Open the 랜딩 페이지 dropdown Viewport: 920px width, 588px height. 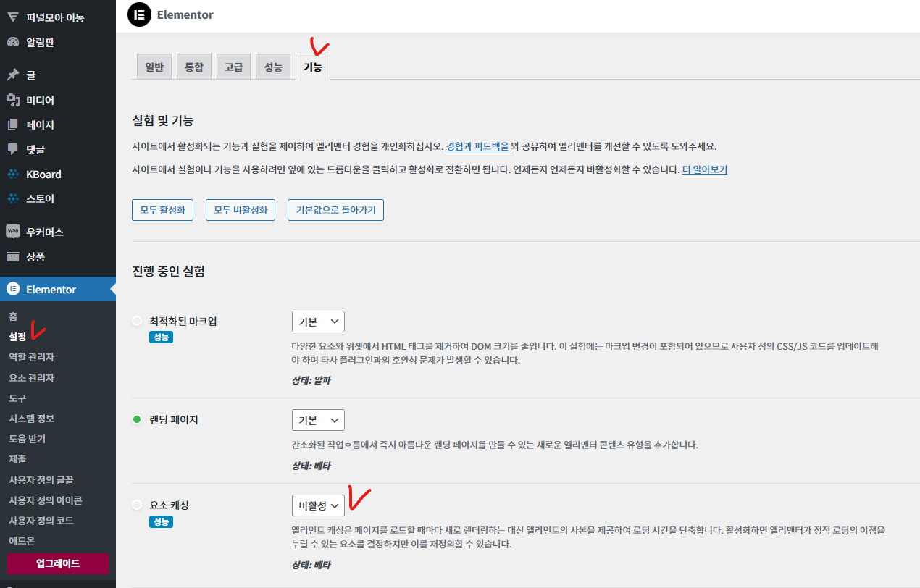pyautogui.click(x=318, y=420)
